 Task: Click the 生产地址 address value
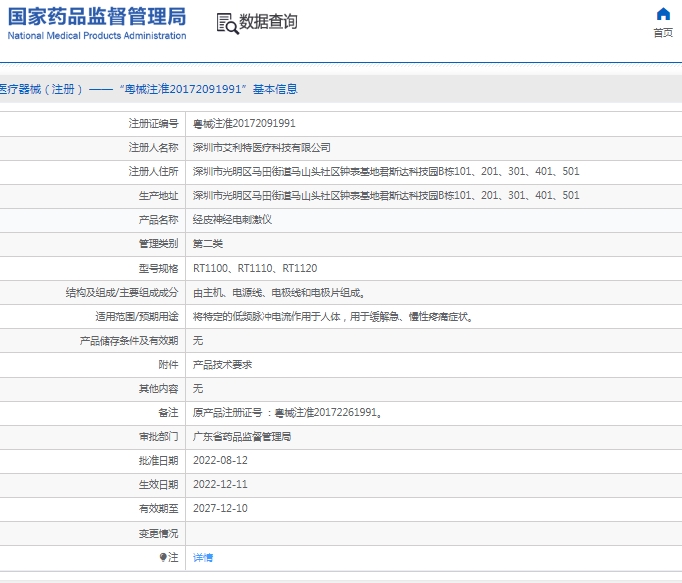coord(386,195)
